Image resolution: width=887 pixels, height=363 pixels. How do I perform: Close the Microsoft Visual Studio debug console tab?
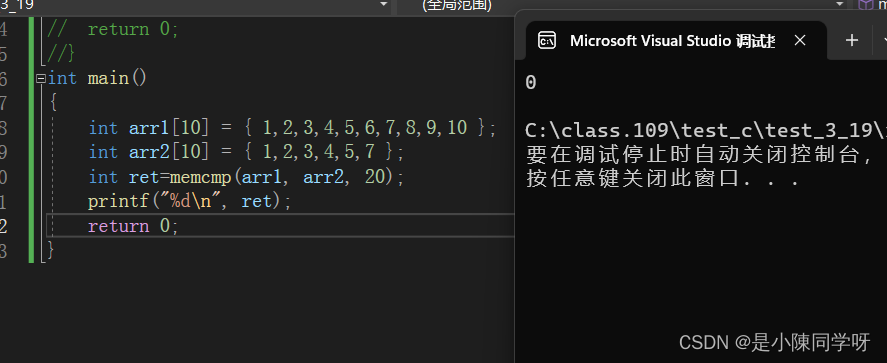pos(799,40)
